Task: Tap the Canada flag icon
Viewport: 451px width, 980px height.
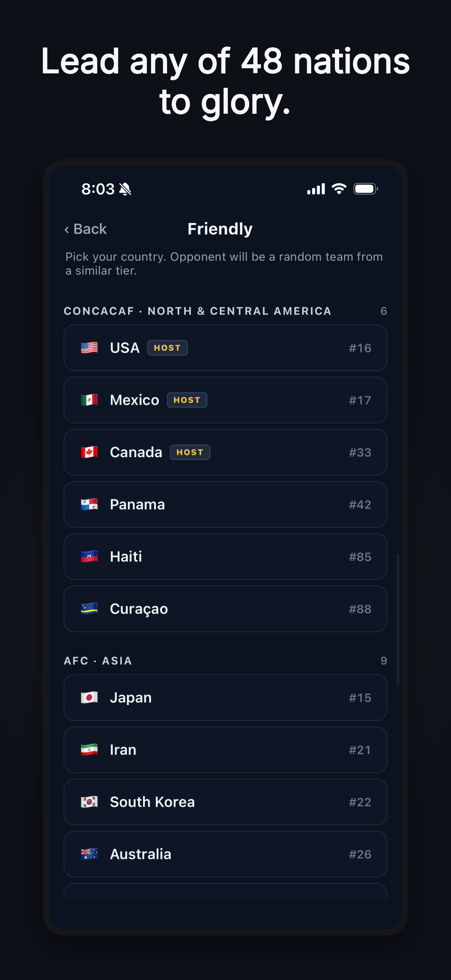Action: (90, 452)
